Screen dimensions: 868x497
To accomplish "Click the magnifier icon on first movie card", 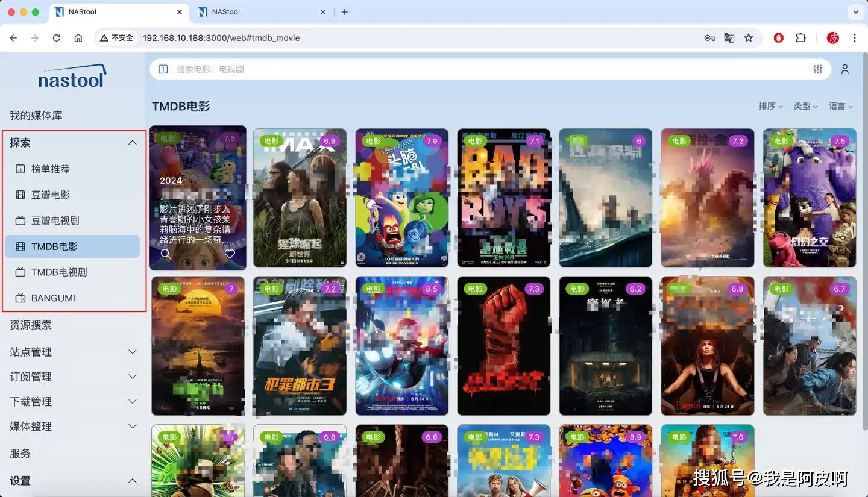I will [x=166, y=254].
